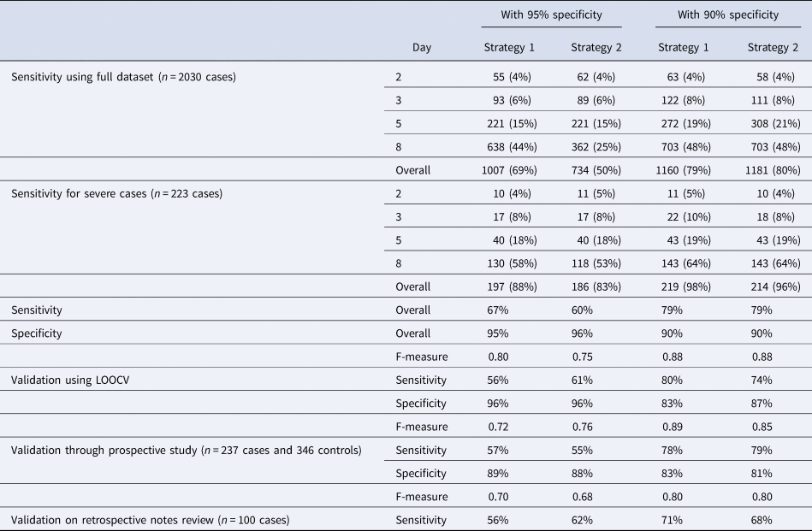Screen dimensions: 812x531
Task: Click the cell showing 1160 (79%)
Action: pyautogui.click(x=683, y=170)
